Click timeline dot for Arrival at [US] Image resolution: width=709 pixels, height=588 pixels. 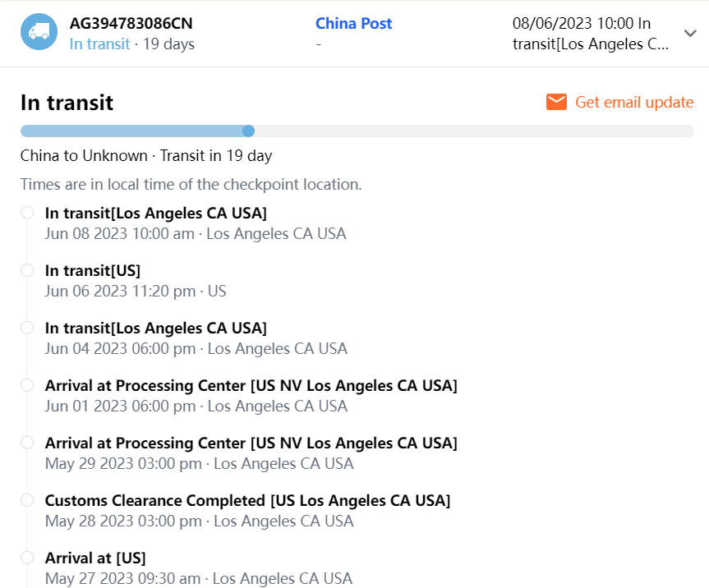27,558
